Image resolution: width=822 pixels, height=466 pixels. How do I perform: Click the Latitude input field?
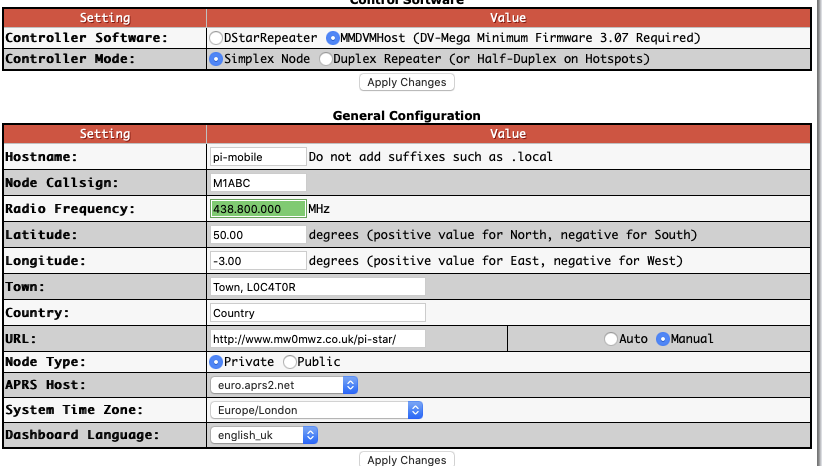point(258,235)
